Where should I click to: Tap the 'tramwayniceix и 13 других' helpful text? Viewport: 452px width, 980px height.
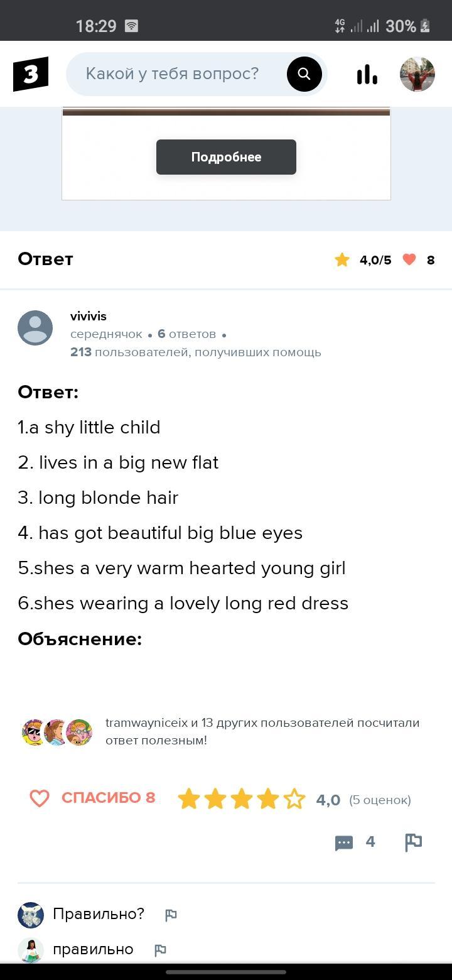(x=262, y=731)
